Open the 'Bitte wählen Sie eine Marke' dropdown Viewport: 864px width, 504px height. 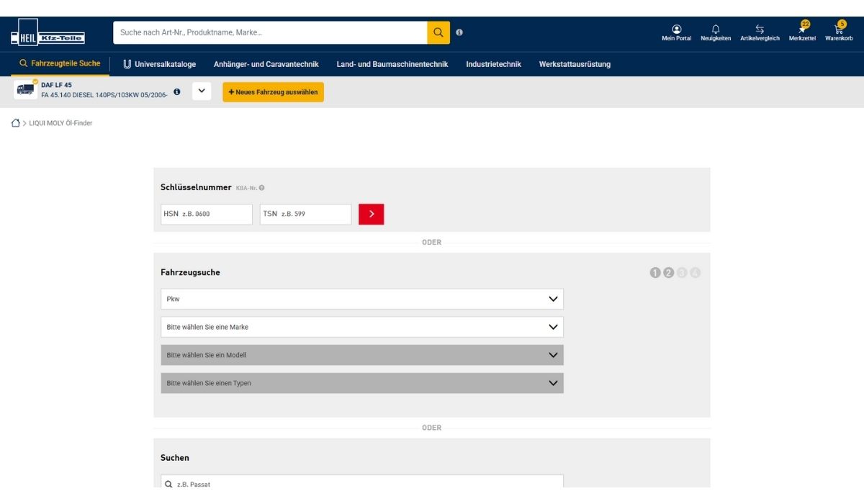pyautogui.click(x=361, y=327)
